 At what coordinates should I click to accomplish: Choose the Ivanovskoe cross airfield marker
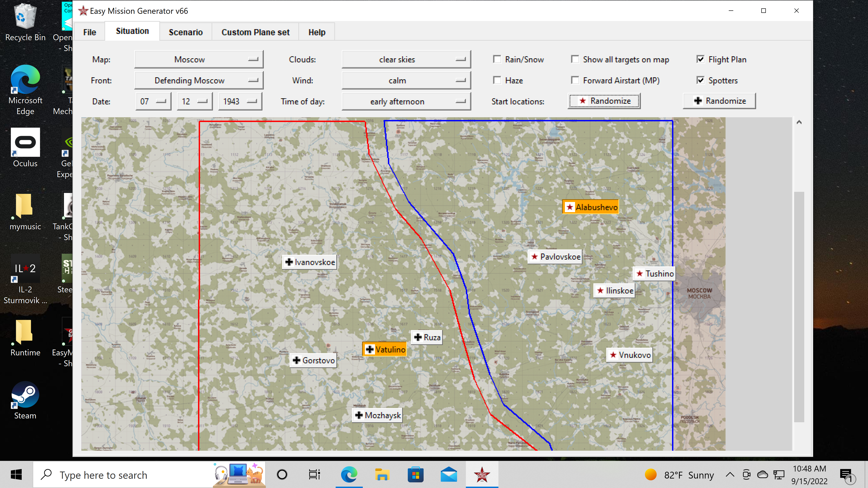pos(309,262)
